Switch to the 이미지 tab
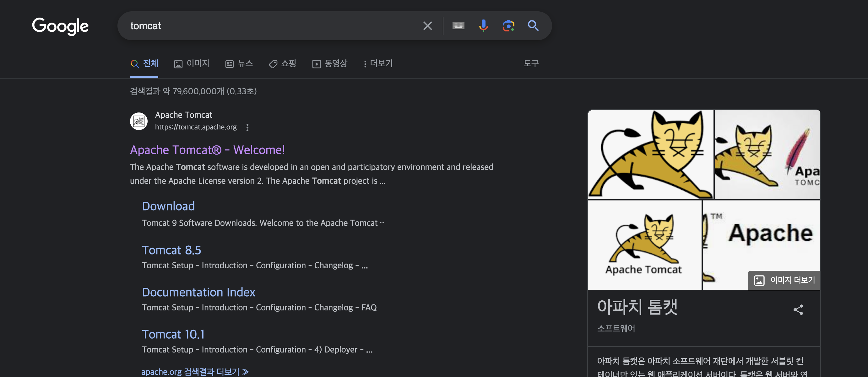The height and width of the screenshot is (377, 868). [192, 63]
